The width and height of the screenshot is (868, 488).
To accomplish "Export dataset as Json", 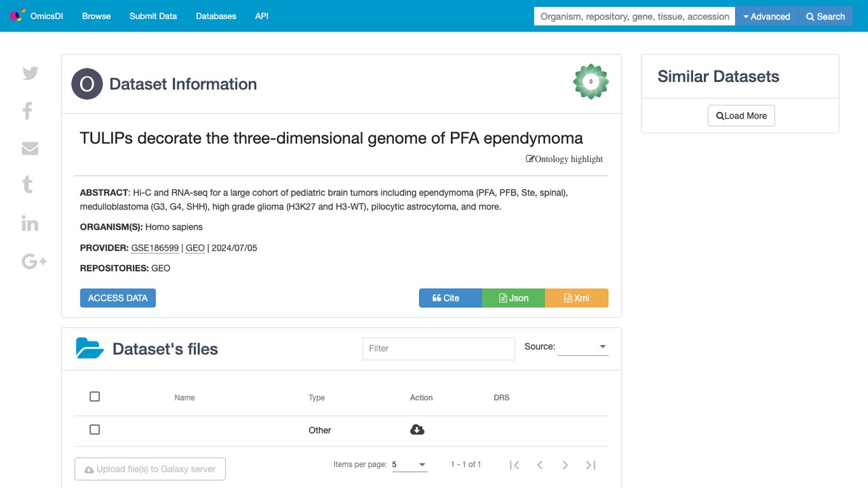I will [x=513, y=298].
